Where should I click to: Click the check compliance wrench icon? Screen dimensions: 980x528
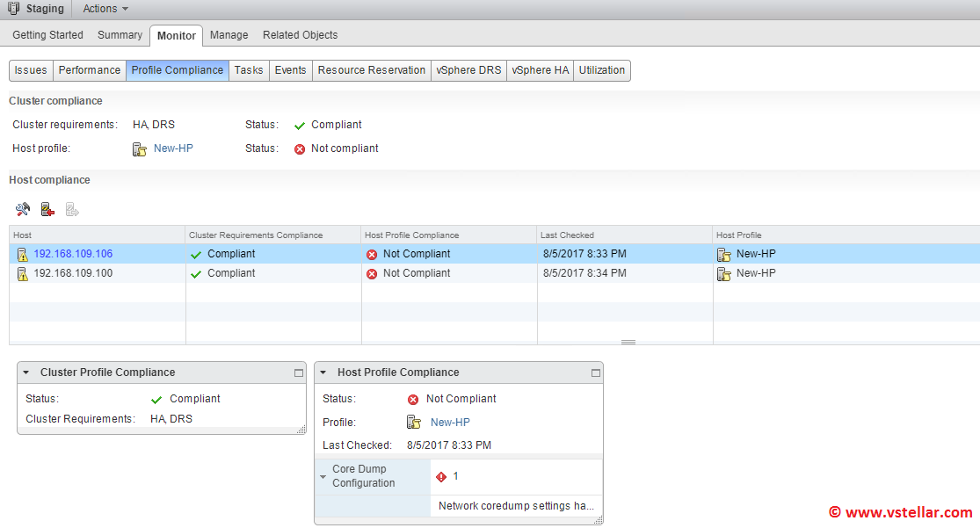[x=23, y=209]
